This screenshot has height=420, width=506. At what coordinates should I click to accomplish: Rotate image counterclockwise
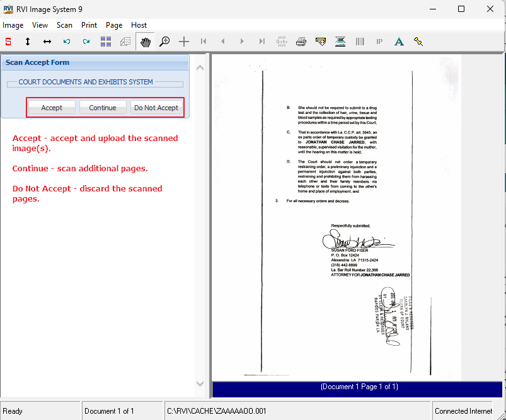67,42
